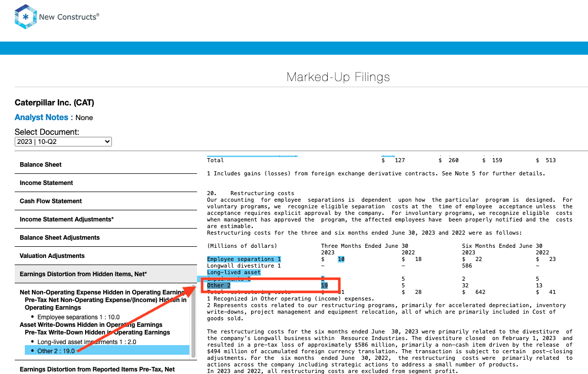Expand Earnings Distortion from Reported Items Pre-Tax
Viewport: 588px width, 374px height.
106,369
